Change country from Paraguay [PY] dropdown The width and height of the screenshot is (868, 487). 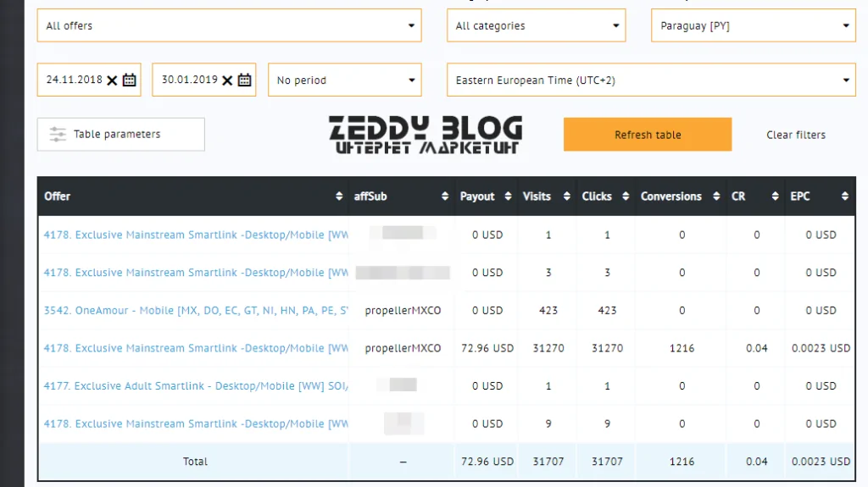coord(753,25)
